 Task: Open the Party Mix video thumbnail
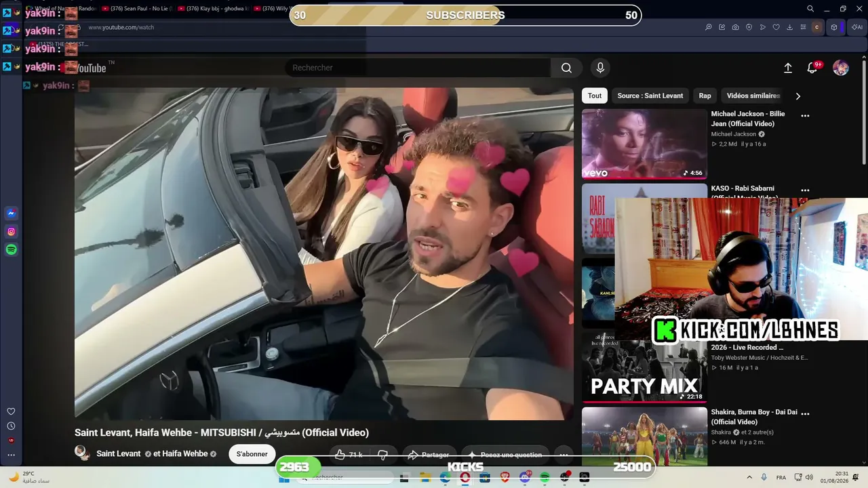tap(644, 368)
